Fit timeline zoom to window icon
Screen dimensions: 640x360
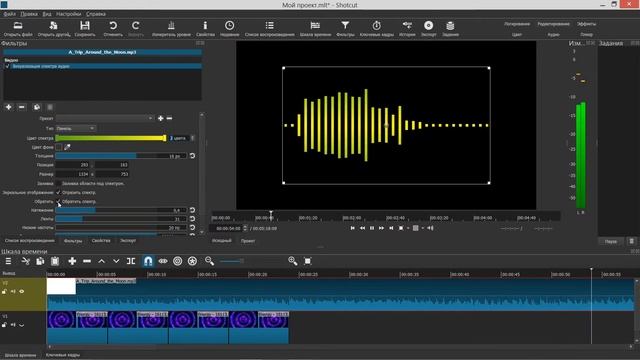(x=308, y=261)
